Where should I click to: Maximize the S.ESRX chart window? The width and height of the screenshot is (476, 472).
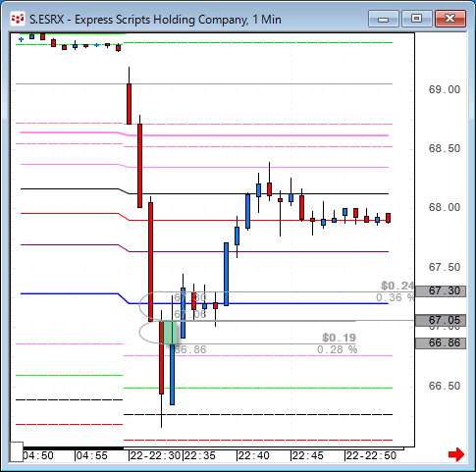coord(416,19)
